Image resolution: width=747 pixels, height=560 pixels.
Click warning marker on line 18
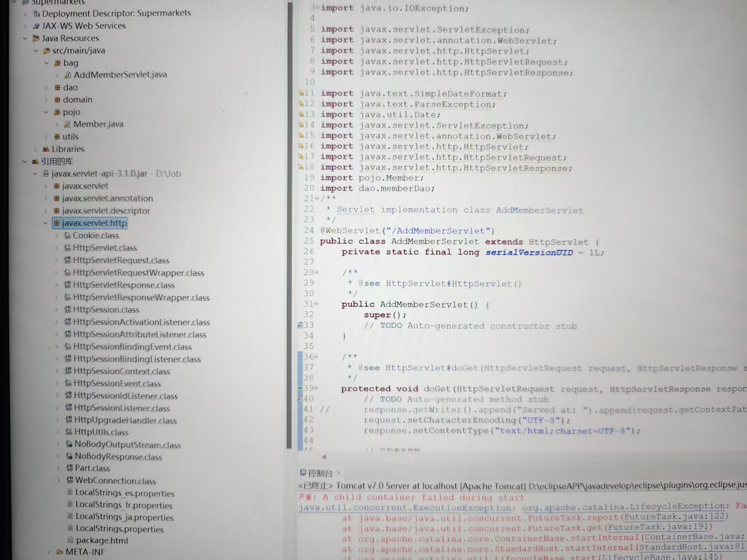click(x=301, y=167)
